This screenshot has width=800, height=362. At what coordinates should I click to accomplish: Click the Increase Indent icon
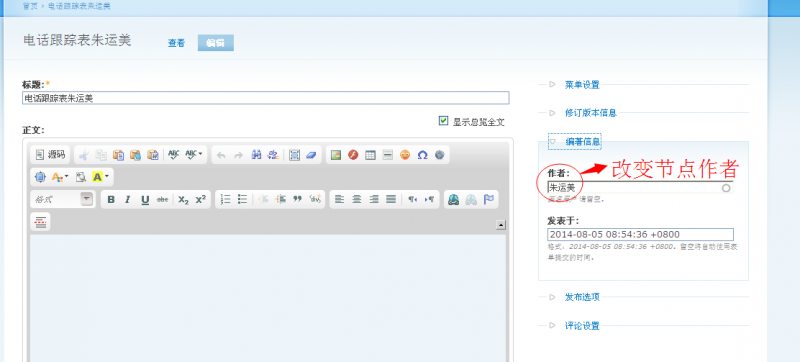tap(281, 200)
